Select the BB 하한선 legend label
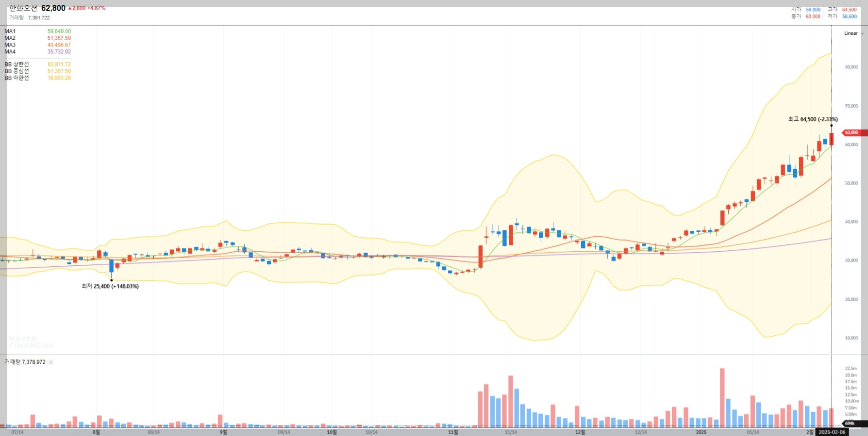Screen dimensions: 868x436 pyautogui.click(x=17, y=78)
